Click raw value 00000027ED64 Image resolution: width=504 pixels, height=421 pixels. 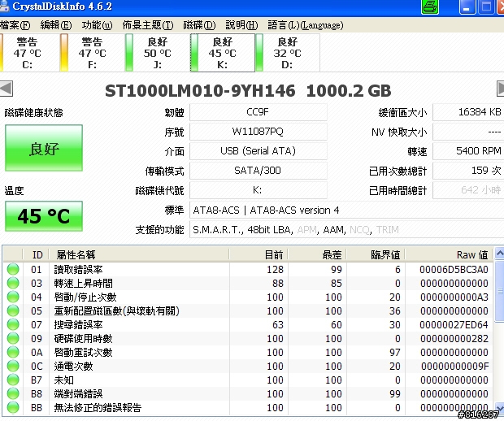tap(454, 324)
